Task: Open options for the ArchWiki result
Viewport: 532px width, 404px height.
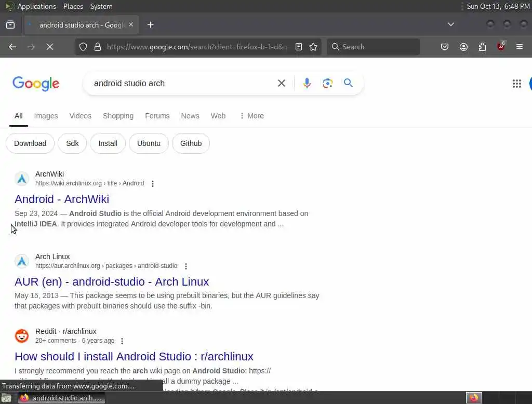Action: (x=153, y=183)
